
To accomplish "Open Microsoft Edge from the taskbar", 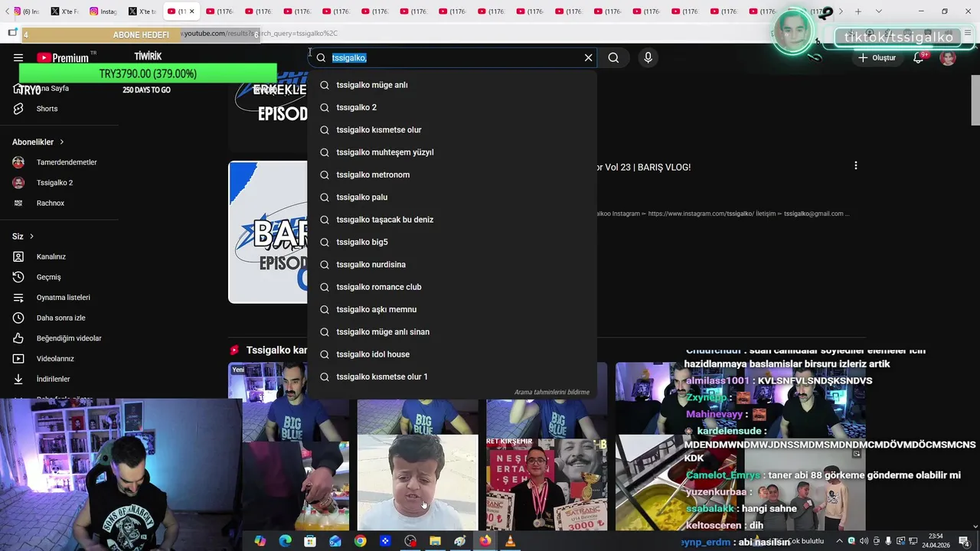I will pyautogui.click(x=285, y=541).
